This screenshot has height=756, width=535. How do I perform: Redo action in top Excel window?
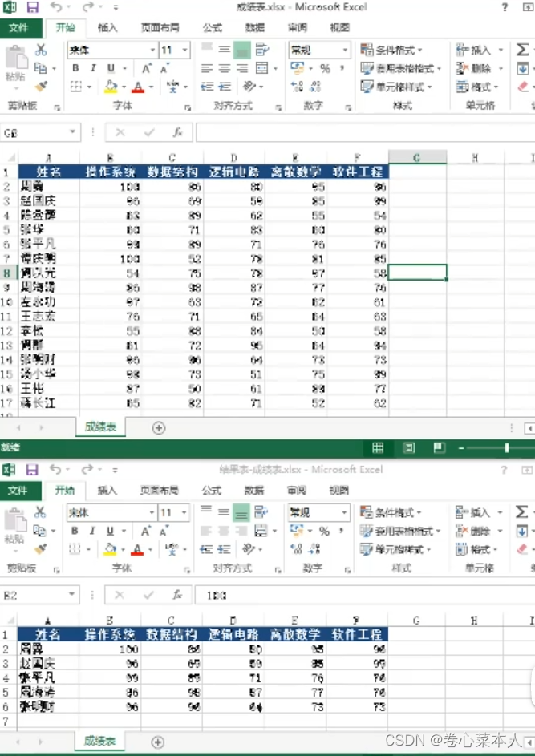pyautogui.click(x=87, y=6)
